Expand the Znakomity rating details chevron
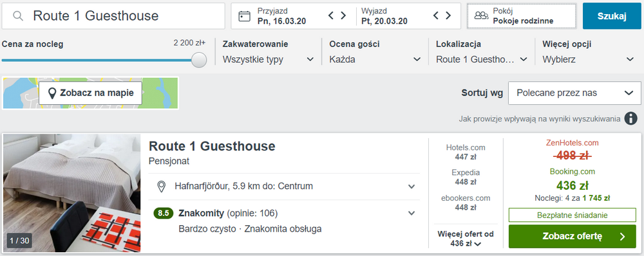The image size is (644, 256). tap(412, 214)
